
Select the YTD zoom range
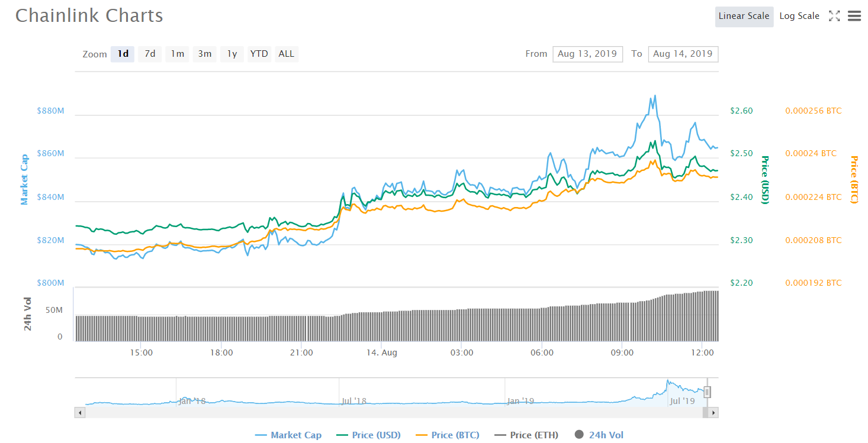coord(259,54)
